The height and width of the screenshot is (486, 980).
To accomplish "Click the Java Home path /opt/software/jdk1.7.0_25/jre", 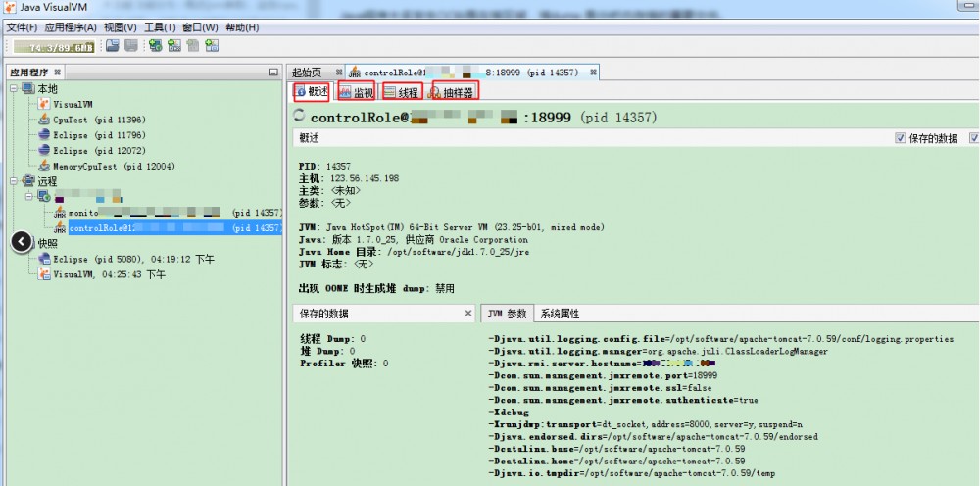I will (458, 252).
